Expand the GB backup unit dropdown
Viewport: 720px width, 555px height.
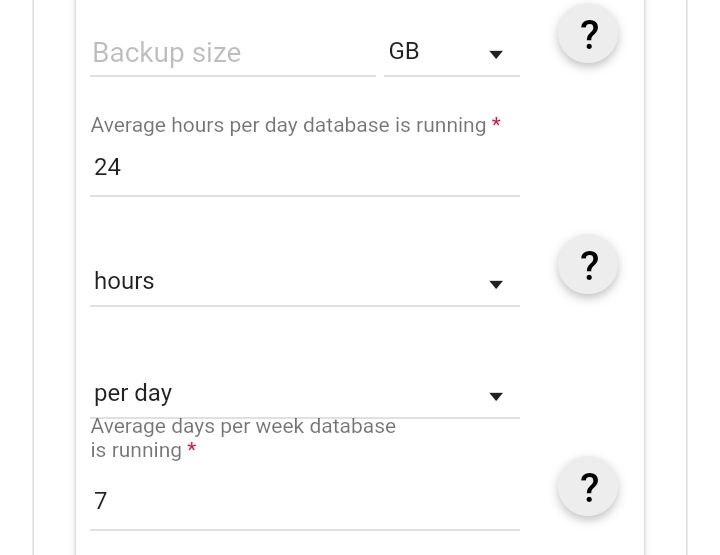452,52
